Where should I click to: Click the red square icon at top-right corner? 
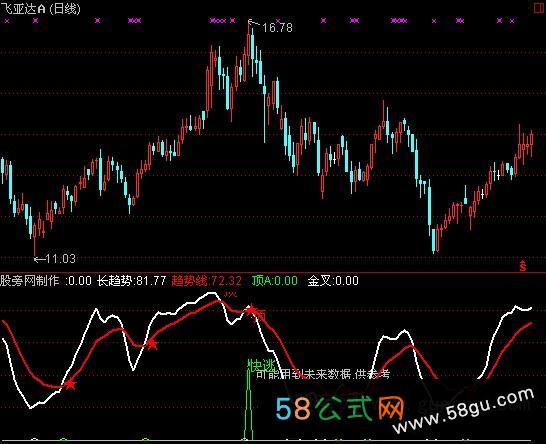539,8
